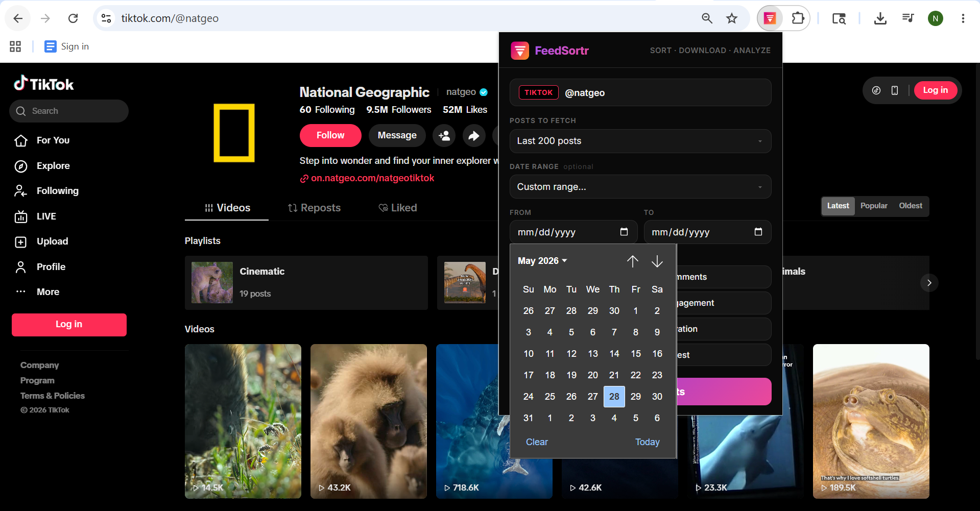Click the FeedSortr extension icon in toolbar
Image resolution: width=980 pixels, height=511 pixels.
pos(770,18)
